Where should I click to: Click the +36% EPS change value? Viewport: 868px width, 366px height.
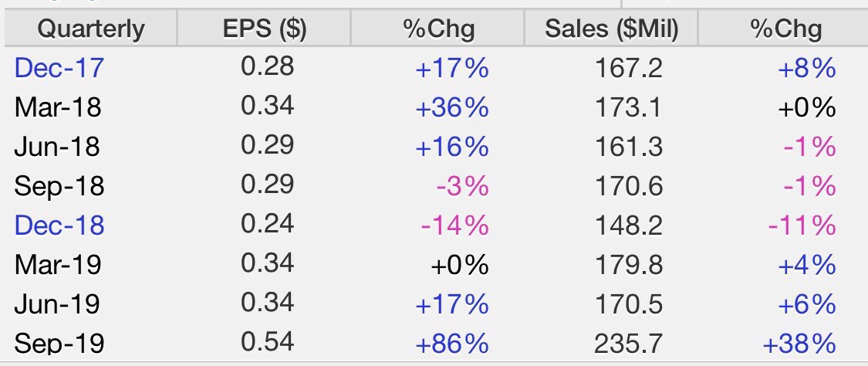click(451, 108)
